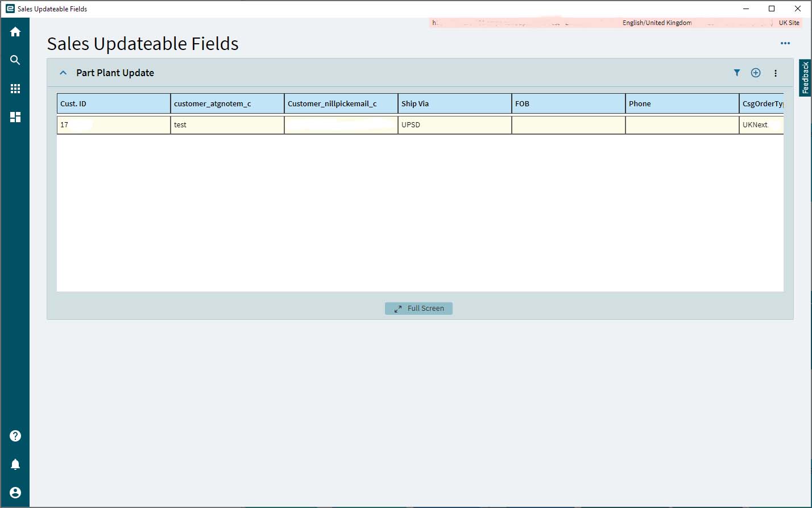Add a new row with plus icon

[756, 73]
